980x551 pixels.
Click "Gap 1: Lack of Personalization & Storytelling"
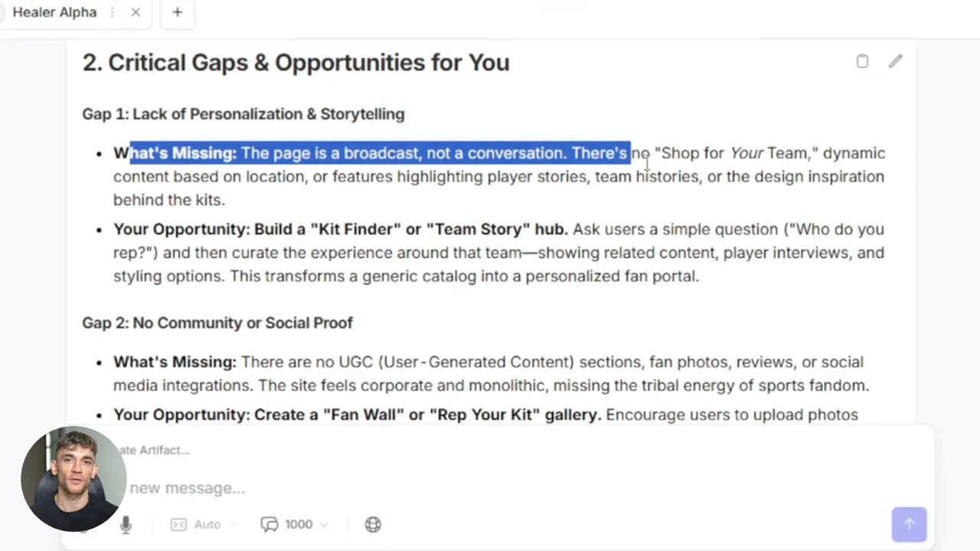click(243, 114)
